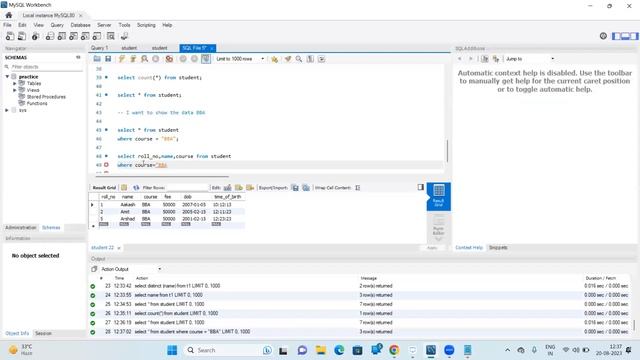Select the cell containing Aakash
This screenshot has width=640, height=360.
(128, 204)
